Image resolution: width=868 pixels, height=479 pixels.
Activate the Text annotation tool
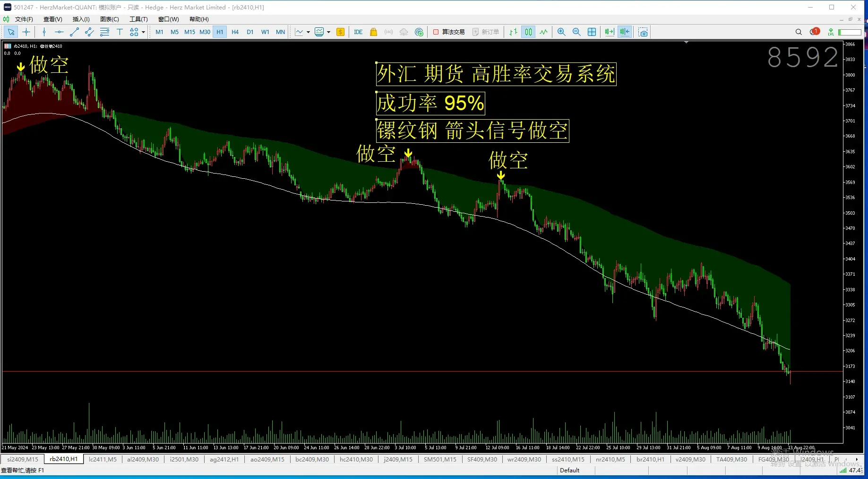point(120,32)
